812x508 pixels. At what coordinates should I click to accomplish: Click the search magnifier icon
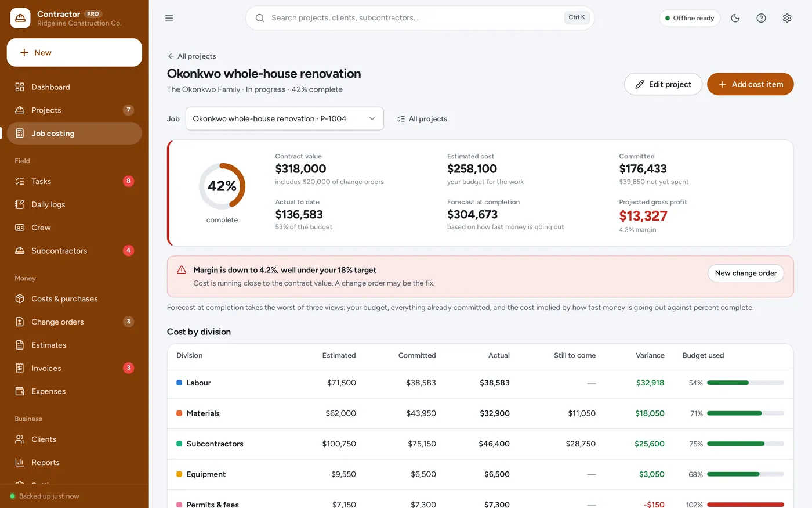[260, 18]
